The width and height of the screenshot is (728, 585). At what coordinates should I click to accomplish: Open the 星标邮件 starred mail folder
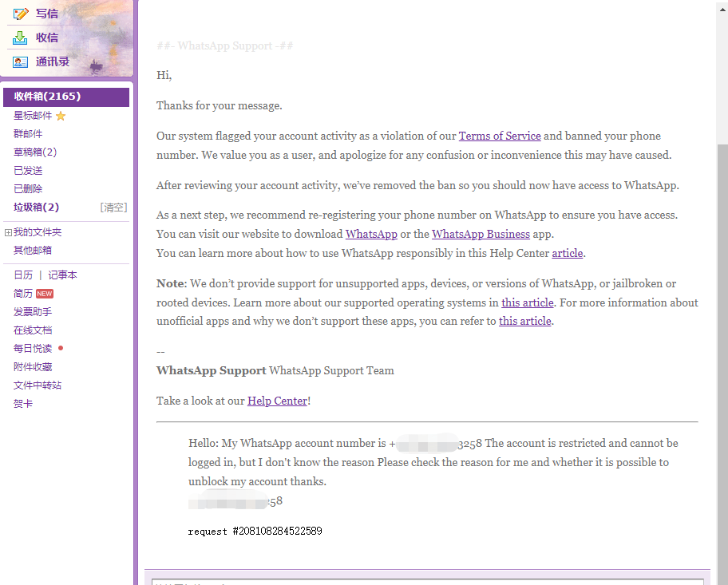click(x=33, y=116)
